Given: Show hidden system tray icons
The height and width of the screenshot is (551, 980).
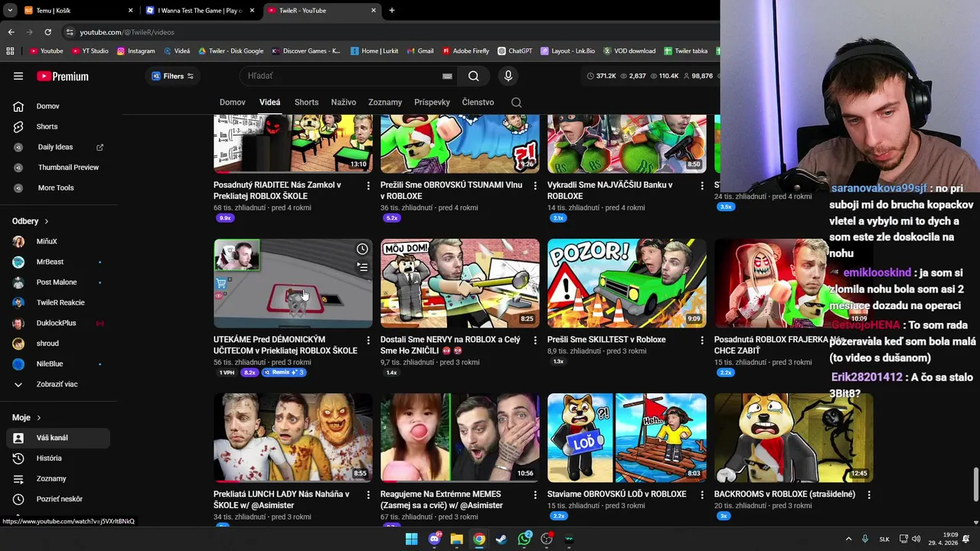Looking at the screenshot, I should 848,539.
